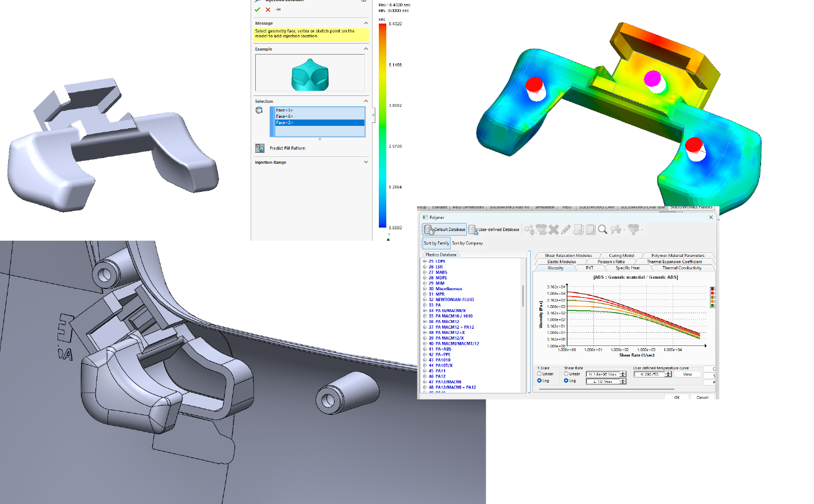This screenshot has width=814, height=504.
Task: Click the paste material icon
Action: (590, 230)
